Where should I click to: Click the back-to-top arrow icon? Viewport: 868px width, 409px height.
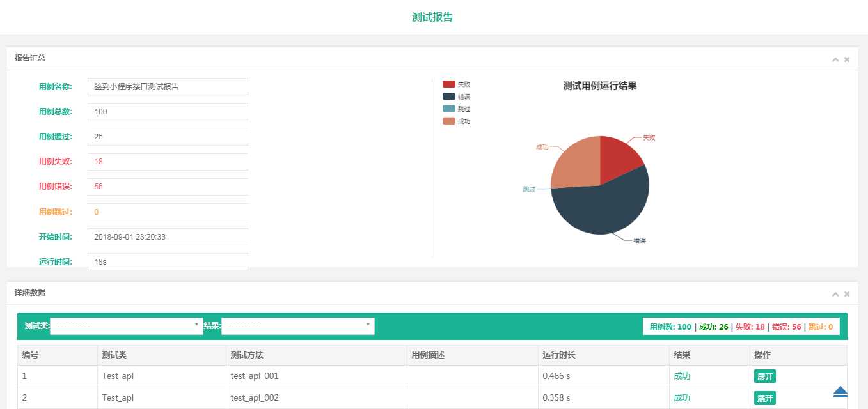pyautogui.click(x=840, y=392)
